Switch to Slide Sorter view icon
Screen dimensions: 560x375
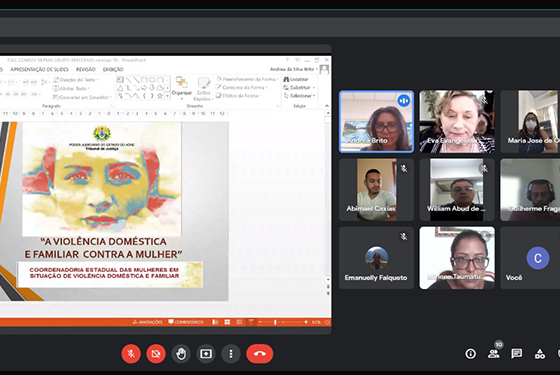tap(227, 322)
